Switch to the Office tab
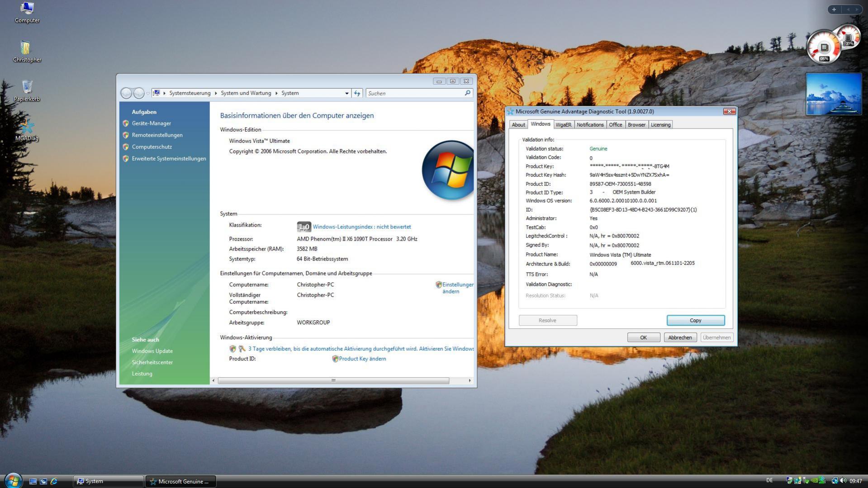This screenshot has height=488, width=868. coord(616,125)
